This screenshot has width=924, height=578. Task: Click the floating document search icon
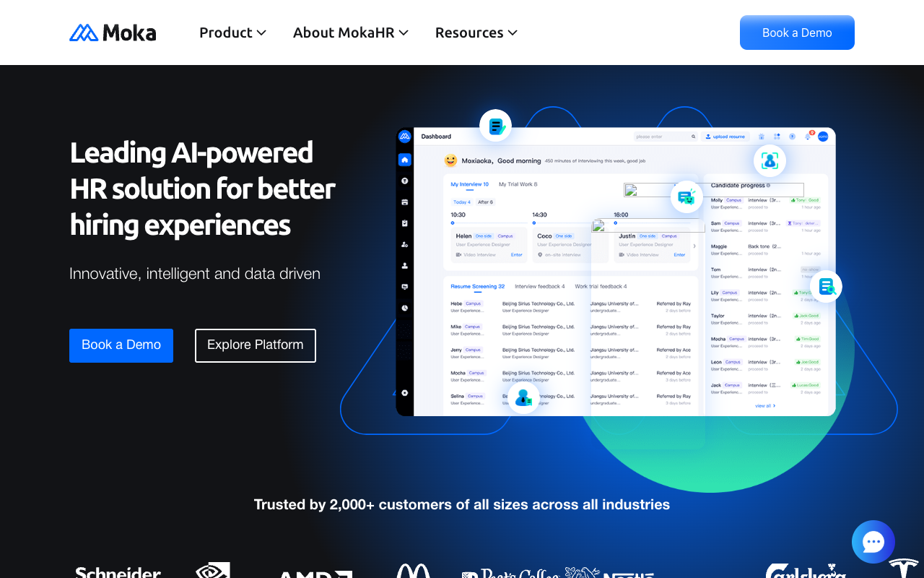click(x=827, y=286)
